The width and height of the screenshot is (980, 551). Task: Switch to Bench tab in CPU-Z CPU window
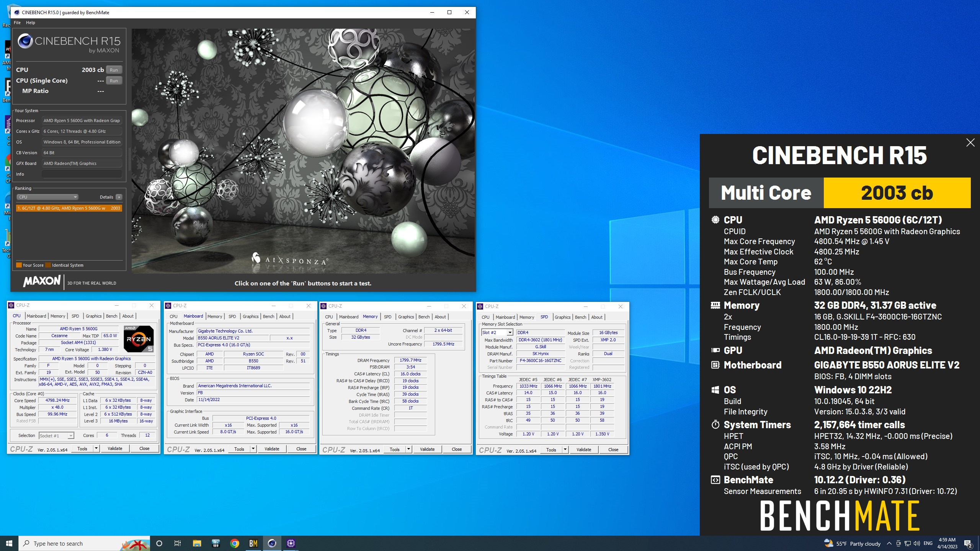click(111, 316)
